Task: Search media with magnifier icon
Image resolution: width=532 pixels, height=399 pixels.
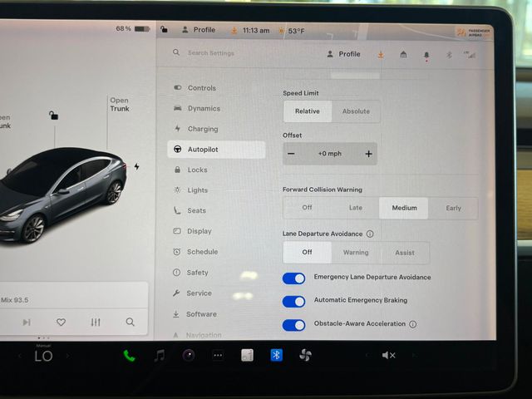Action: pyautogui.click(x=130, y=322)
